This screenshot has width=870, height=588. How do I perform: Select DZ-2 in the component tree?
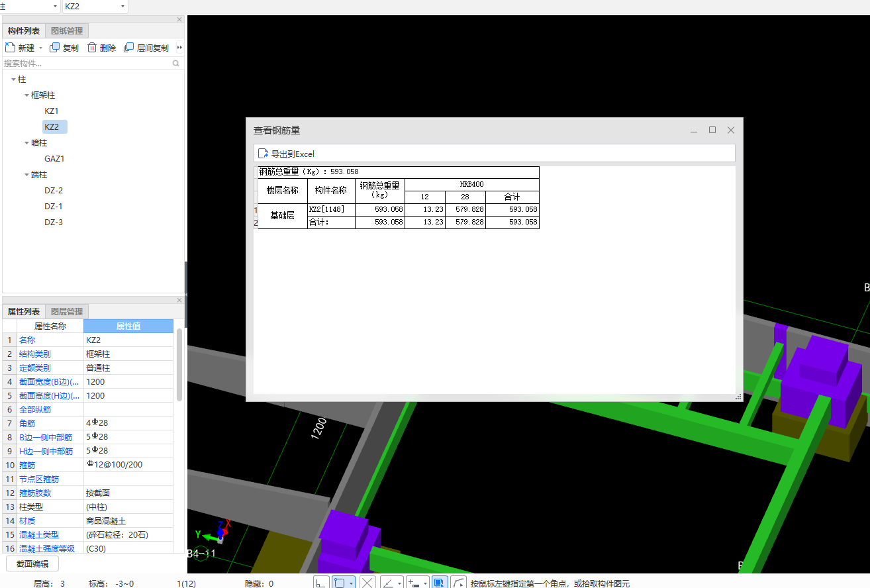click(54, 191)
